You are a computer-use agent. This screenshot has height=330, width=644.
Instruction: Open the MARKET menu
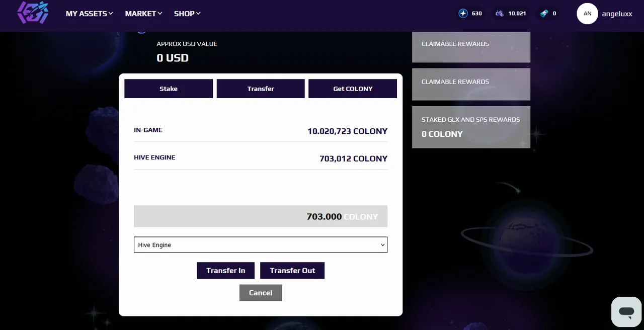click(143, 14)
